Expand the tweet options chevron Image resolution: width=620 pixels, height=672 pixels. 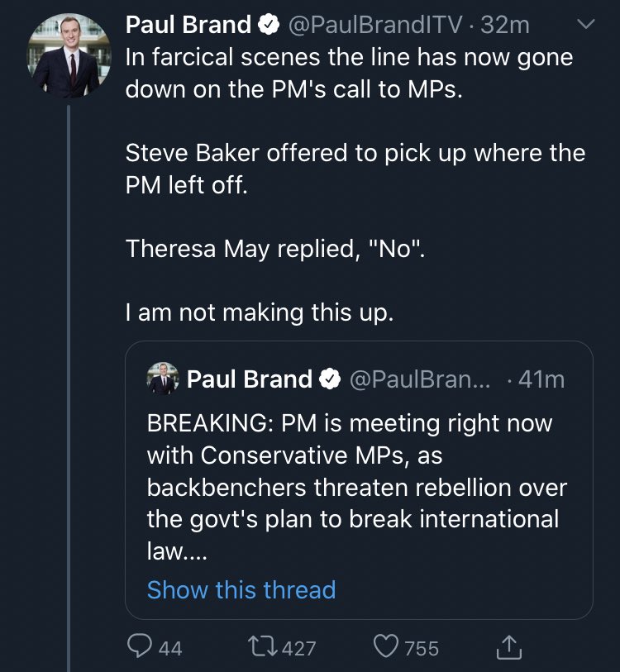point(584,26)
